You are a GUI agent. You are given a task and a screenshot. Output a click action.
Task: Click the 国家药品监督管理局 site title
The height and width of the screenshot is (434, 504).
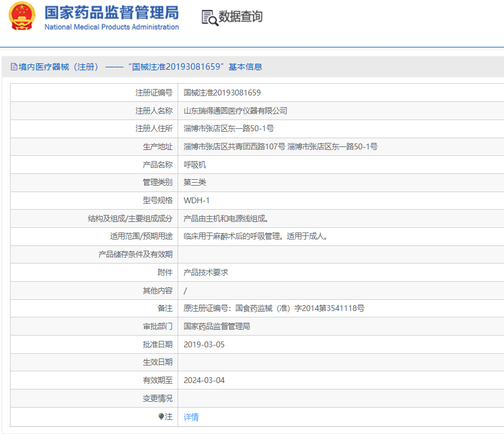(111, 12)
